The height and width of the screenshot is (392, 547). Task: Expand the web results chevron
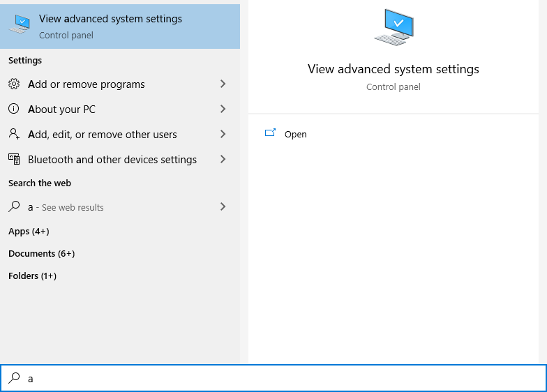(223, 207)
